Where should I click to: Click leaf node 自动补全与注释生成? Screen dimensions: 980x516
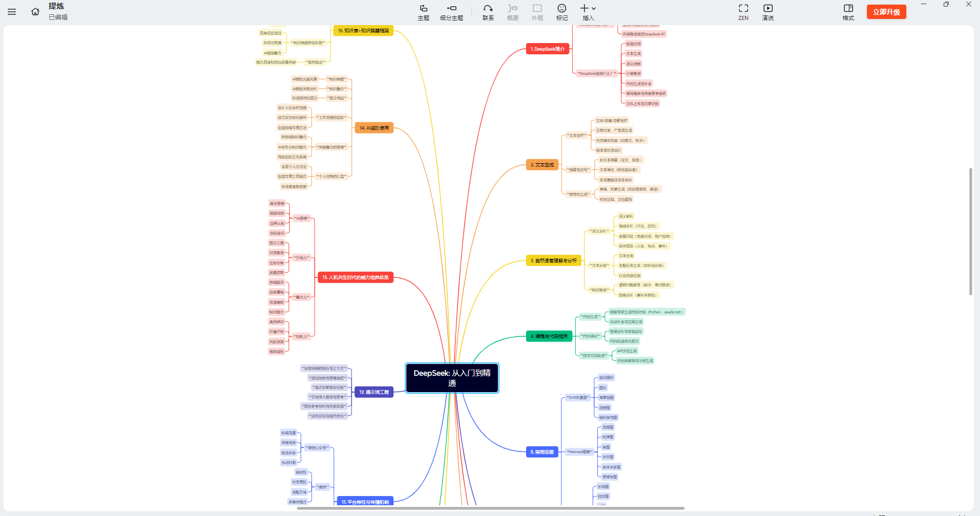[626, 322]
